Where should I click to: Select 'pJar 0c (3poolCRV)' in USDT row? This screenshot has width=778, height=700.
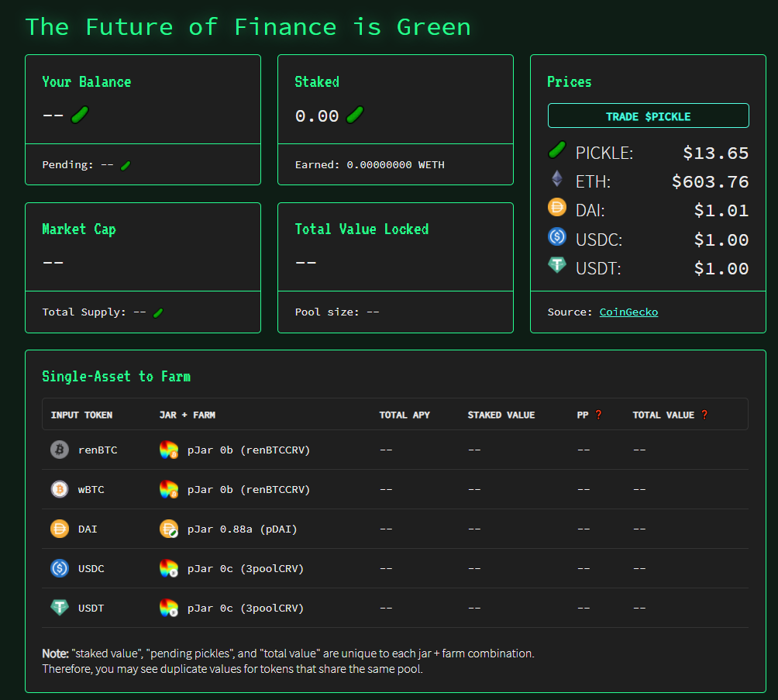point(246,609)
